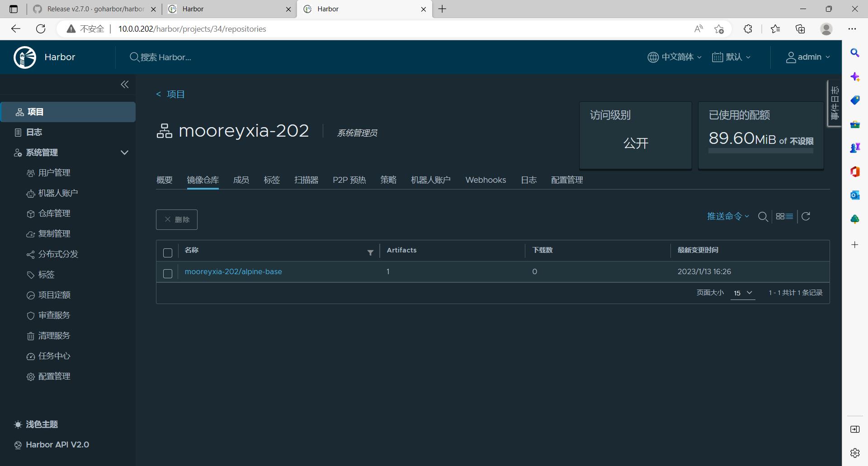The image size is (868, 466).
Task: Open the 默认 calendar dropdown
Action: 731,57
